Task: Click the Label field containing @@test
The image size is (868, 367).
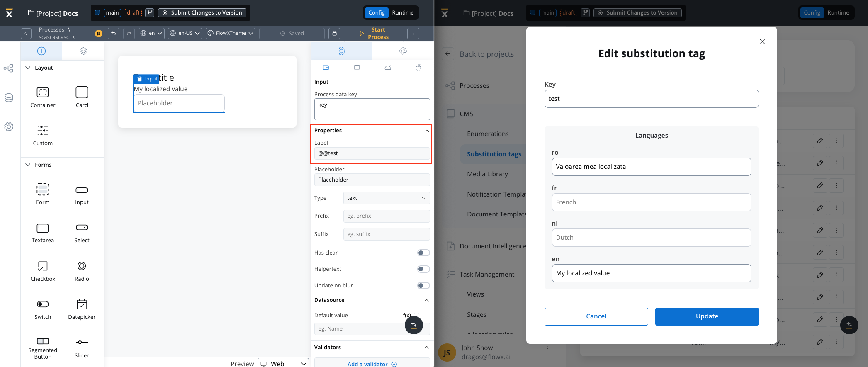Action: (x=372, y=153)
